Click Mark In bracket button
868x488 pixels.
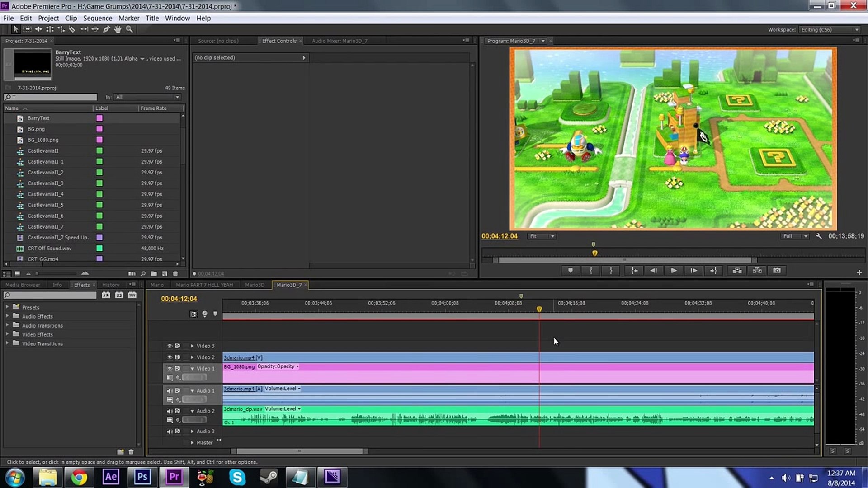coord(590,270)
